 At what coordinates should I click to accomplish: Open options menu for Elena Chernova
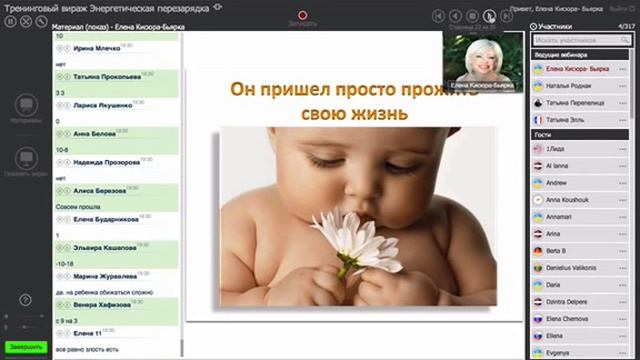622,319
